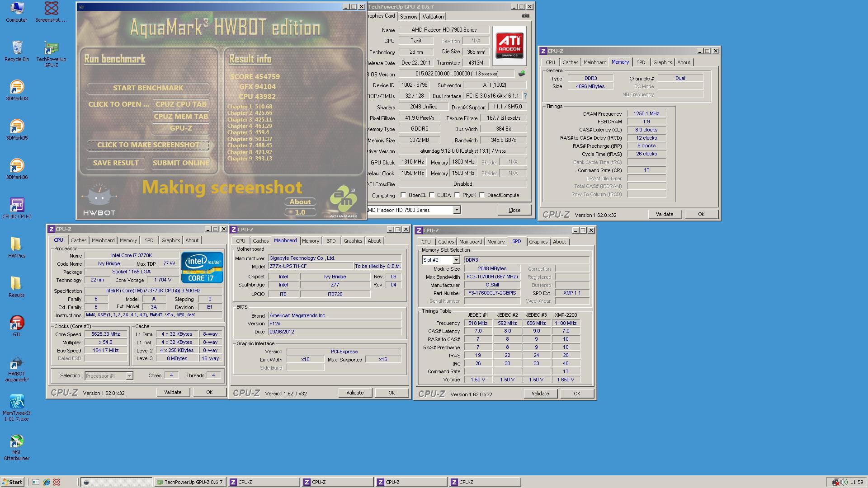Click the Bus Interface question mark icon
The width and height of the screenshot is (868, 488).
pyautogui.click(x=525, y=96)
